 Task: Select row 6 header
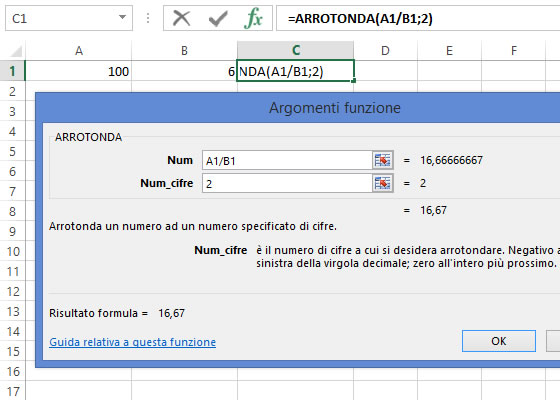tap(12, 171)
